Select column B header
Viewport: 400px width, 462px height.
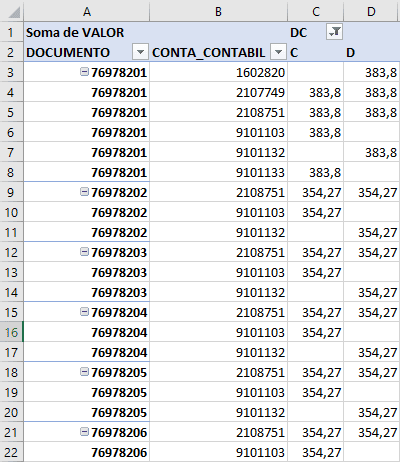(x=218, y=11)
